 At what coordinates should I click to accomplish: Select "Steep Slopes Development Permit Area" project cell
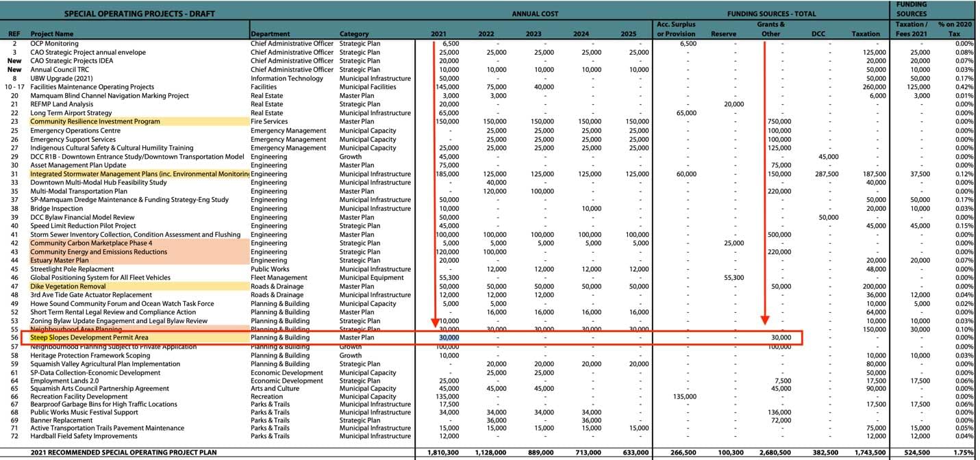point(89,338)
